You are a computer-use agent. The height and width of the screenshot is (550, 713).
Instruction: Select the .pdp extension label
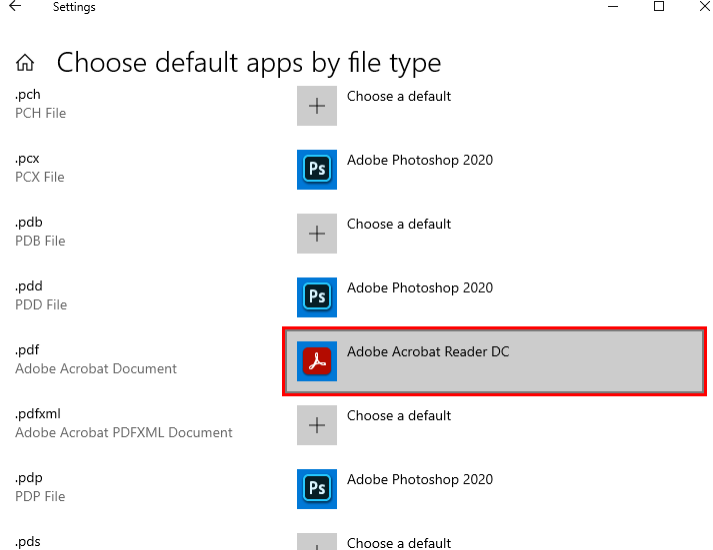click(x=29, y=478)
